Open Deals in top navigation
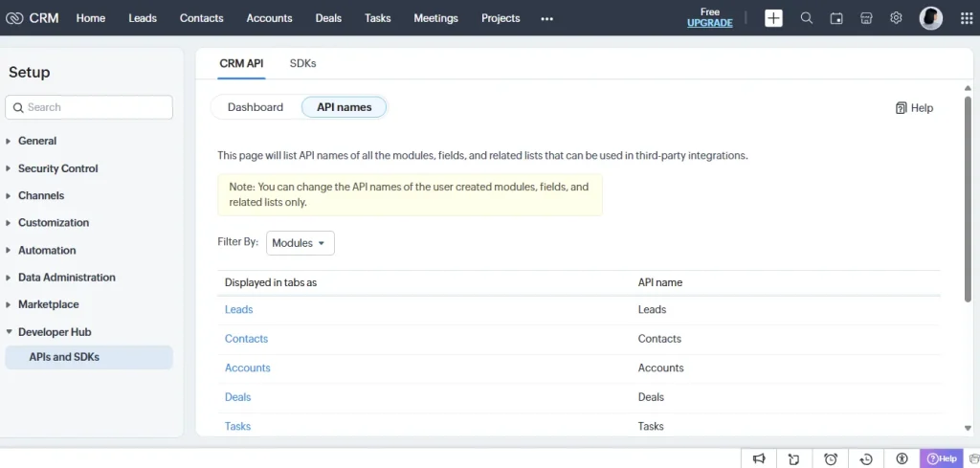The image size is (980, 468). 328,18
